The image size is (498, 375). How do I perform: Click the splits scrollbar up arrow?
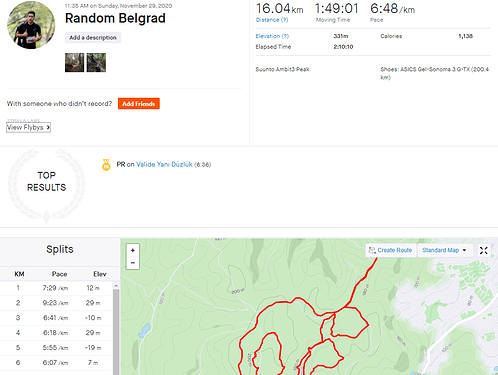[116, 286]
